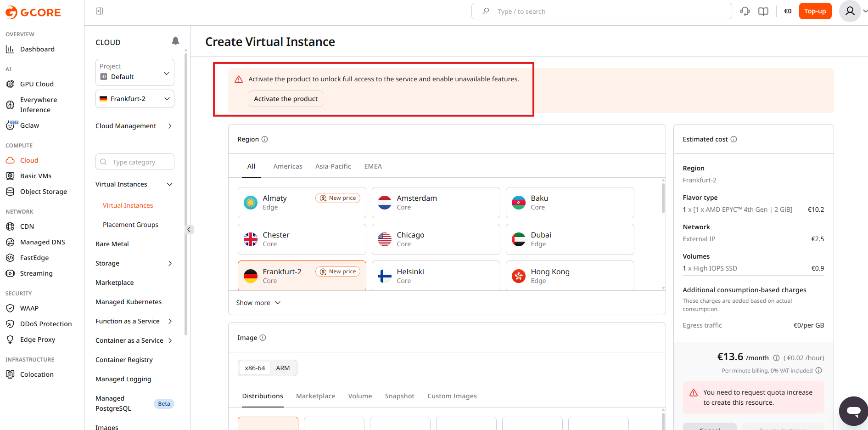This screenshot has height=430, width=868.
Task: Expand Container as a Service menu
Action: coord(134,340)
